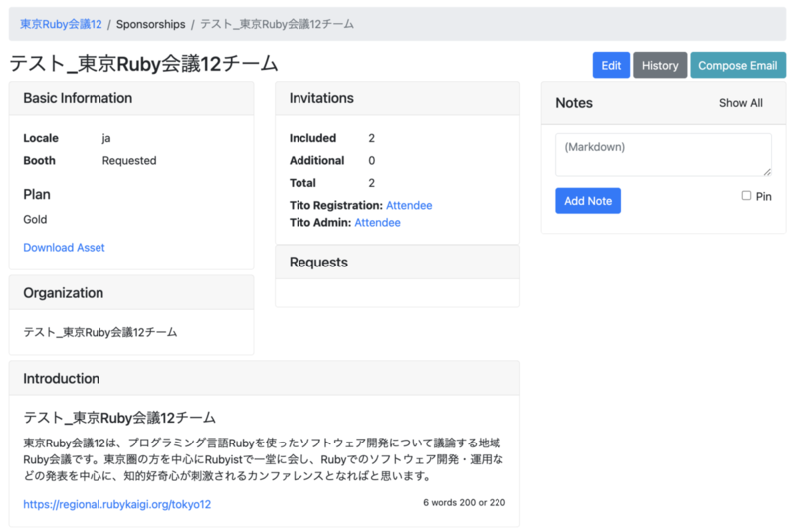
Task: Click the Download Asset link
Action: 64,247
